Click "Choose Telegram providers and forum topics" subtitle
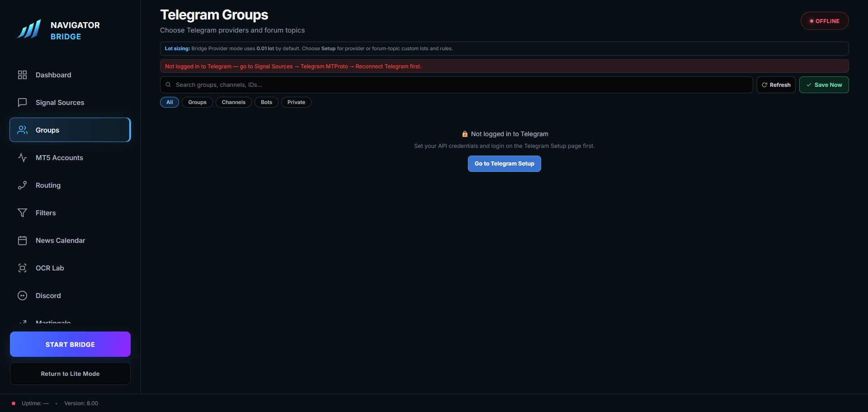Image resolution: width=868 pixels, height=412 pixels. click(x=232, y=30)
